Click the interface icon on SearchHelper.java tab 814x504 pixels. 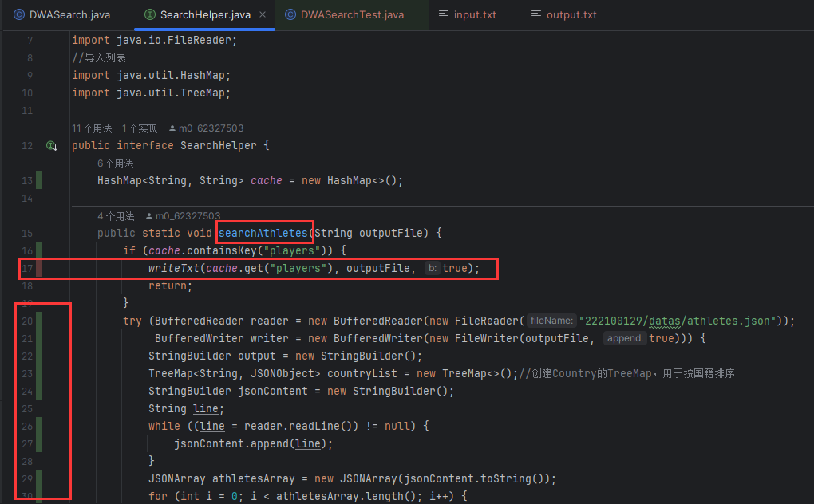pyautogui.click(x=150, y=14)
